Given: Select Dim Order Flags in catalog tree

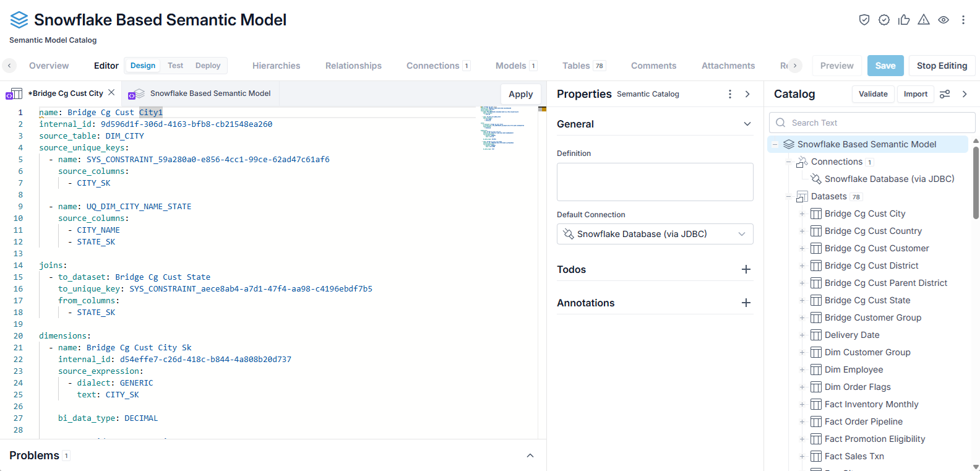Looking at the screenshot, I should pos(858,387).
